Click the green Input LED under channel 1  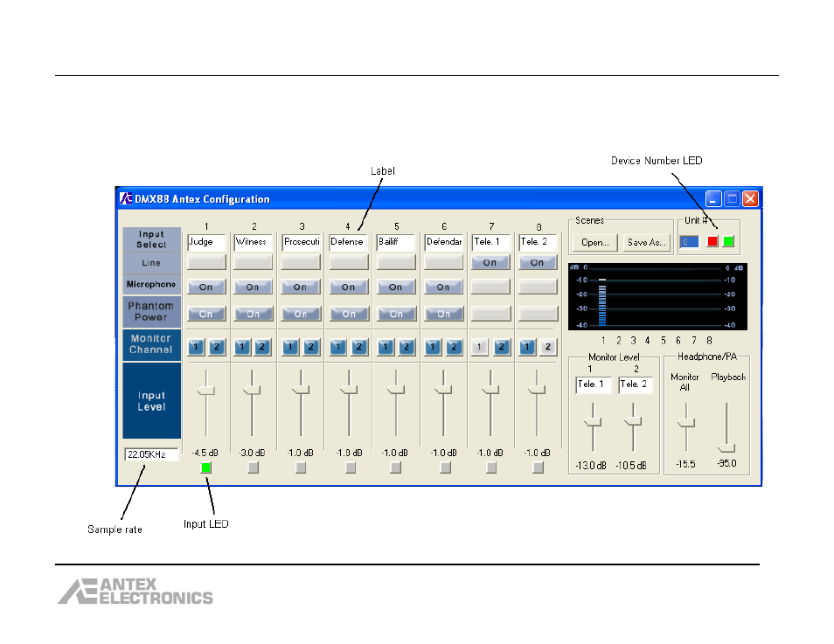(205, 467)
